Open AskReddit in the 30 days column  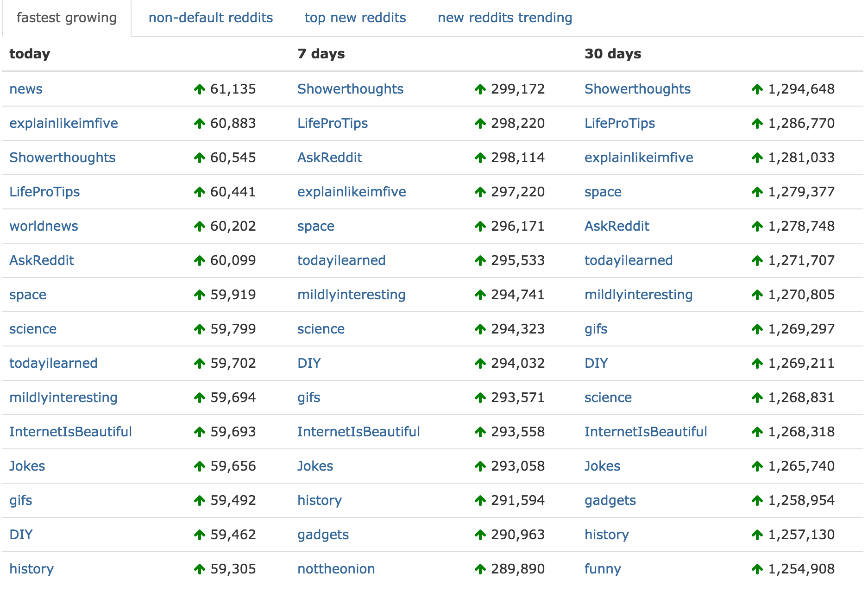617,226
